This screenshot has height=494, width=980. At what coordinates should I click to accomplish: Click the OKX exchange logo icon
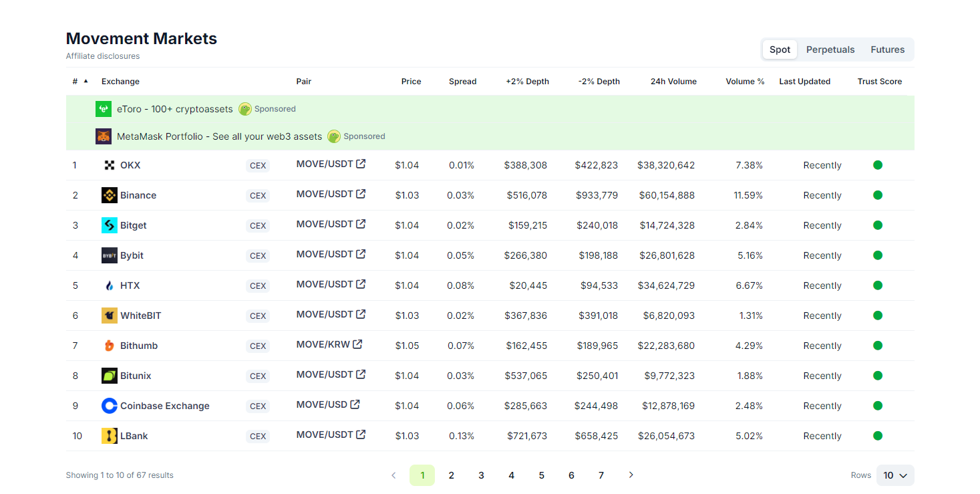(x=110, y=165)
